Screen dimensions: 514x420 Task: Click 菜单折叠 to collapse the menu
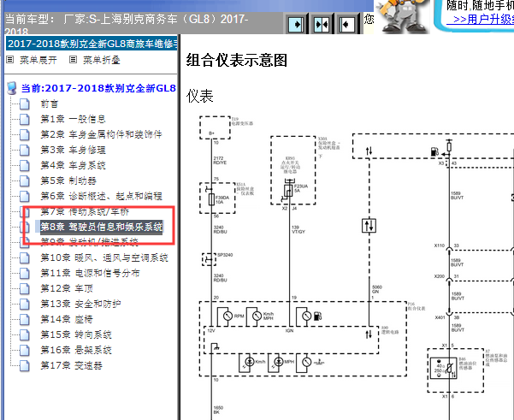(102, 60)
